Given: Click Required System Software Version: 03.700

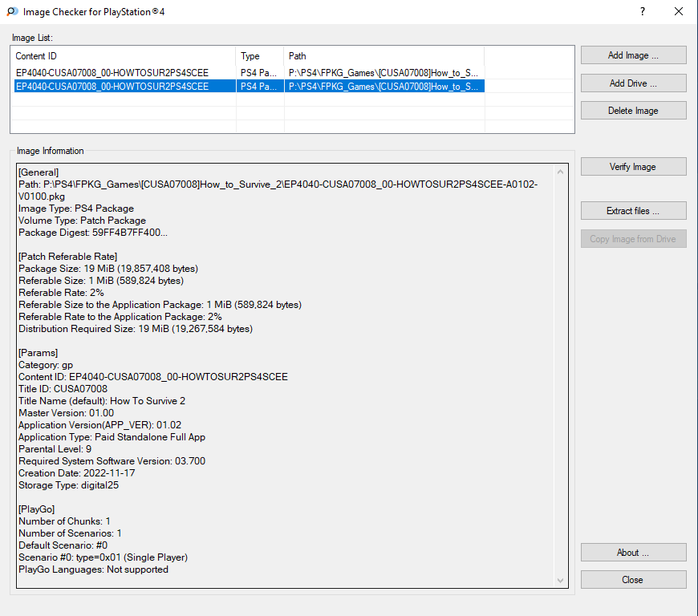Looking at the screenshot, I should 112,460.
